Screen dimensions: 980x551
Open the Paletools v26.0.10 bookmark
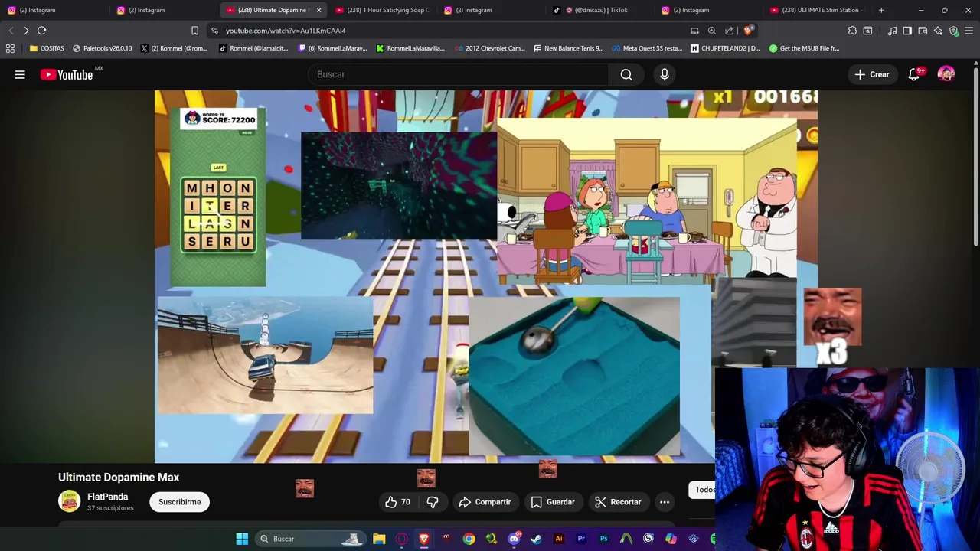[102, 48]
